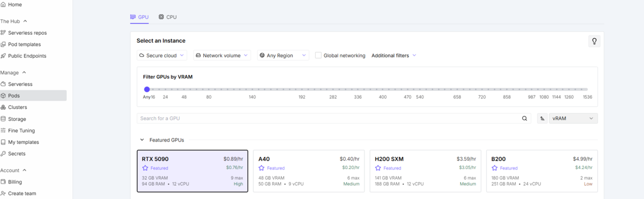Click the Public Endpoints icon
The width and height of the screenshot is (644, 199).
pyautogui.click(x=3, y=56)
